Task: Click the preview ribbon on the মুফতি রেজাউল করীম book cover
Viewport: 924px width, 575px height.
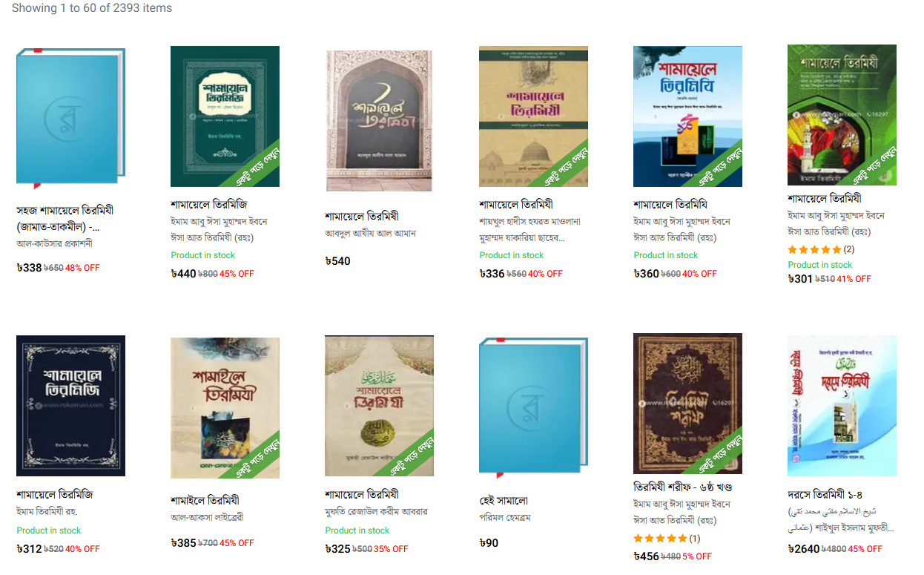Action: [411, 454]
